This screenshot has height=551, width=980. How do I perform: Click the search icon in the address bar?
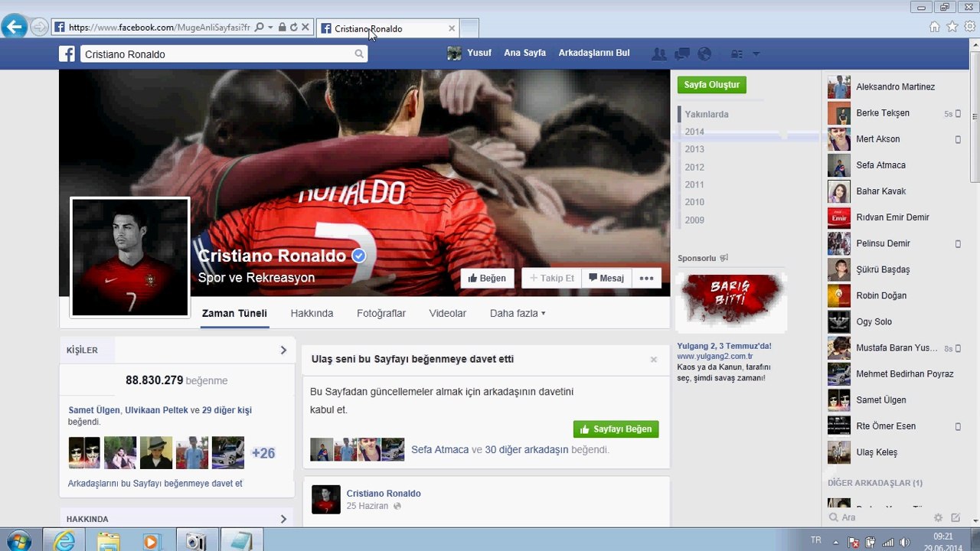coord(259,28)
